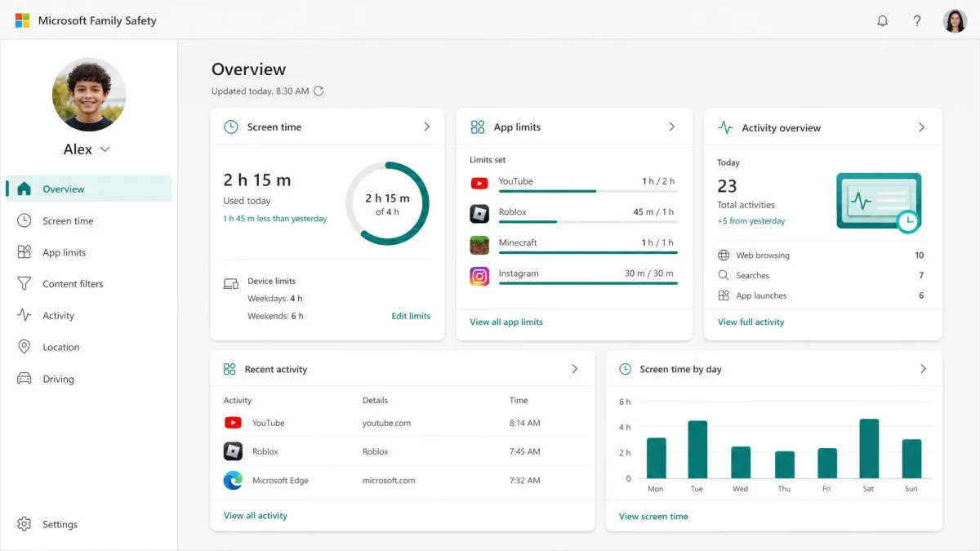Open Location in the sidebar
This screenshot has width=980, height=551.
tap(89, 347)
